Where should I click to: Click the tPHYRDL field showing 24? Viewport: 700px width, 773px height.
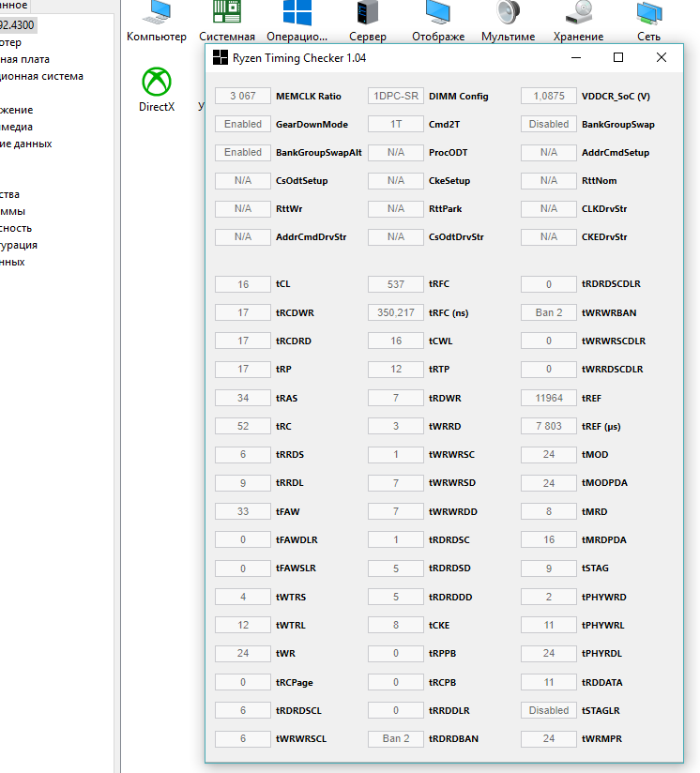click(549, 653)
